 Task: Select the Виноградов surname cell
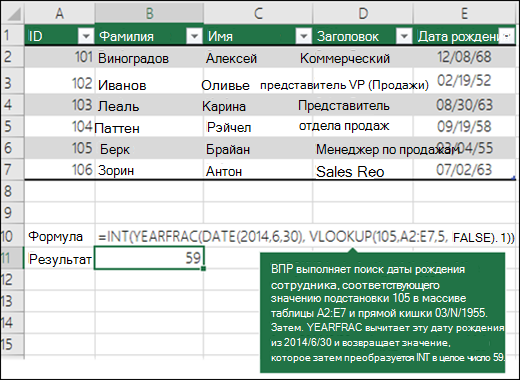tap(149, 57)
